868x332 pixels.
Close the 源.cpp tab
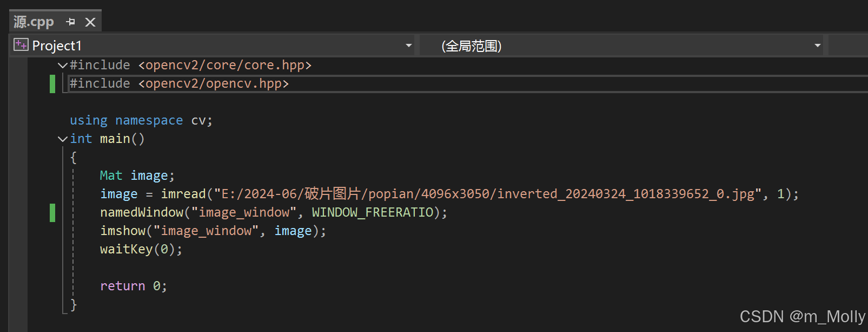pos(90,22)
